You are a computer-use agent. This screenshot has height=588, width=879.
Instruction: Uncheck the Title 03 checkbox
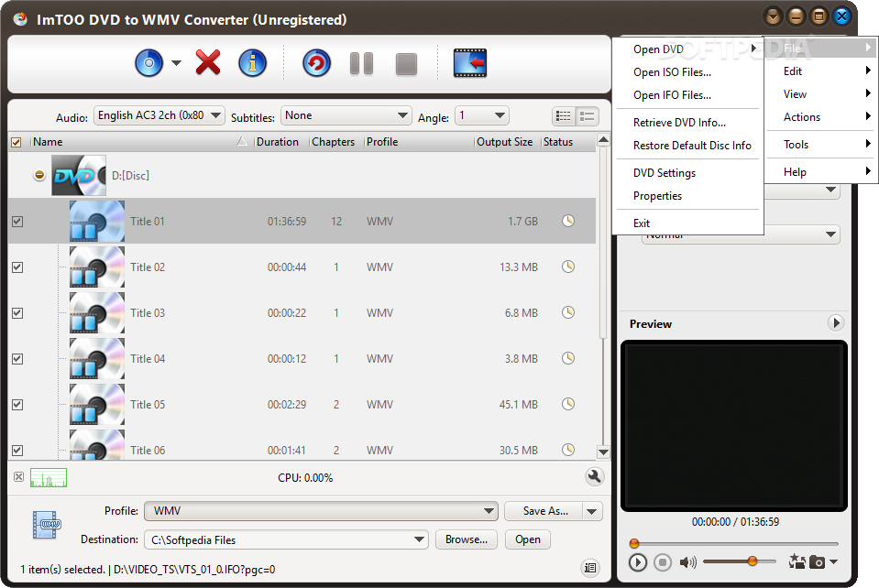click(x=17, y=313)
